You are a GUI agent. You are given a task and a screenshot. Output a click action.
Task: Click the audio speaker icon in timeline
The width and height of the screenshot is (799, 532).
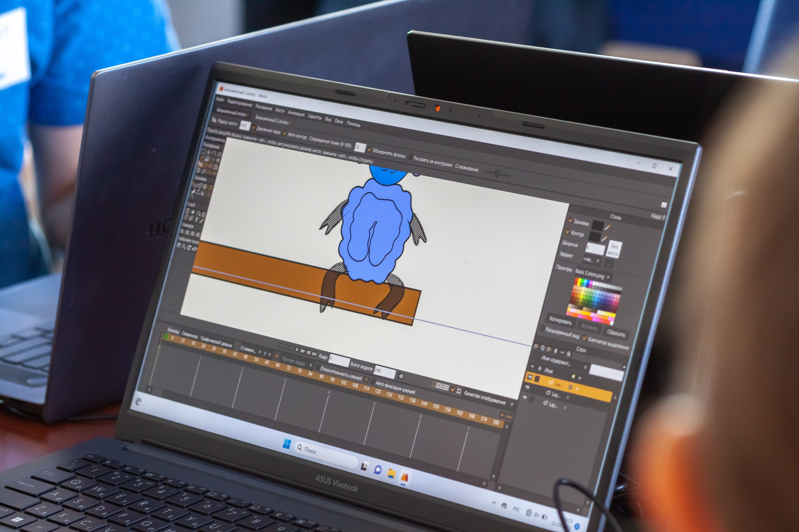(x=401, y=376)
